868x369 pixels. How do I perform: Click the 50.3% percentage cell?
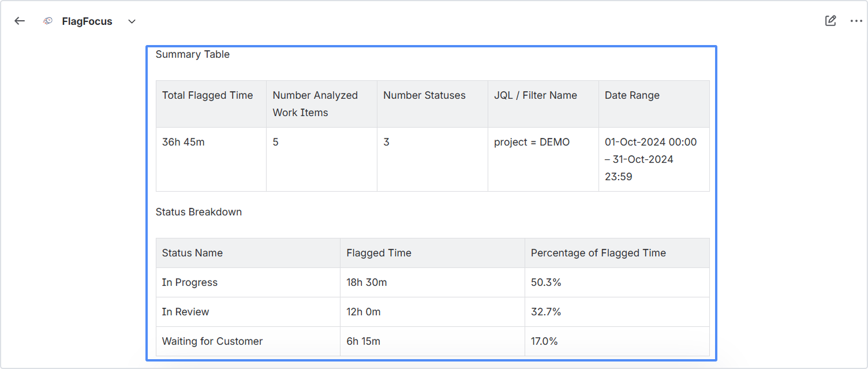click(617, 282)
